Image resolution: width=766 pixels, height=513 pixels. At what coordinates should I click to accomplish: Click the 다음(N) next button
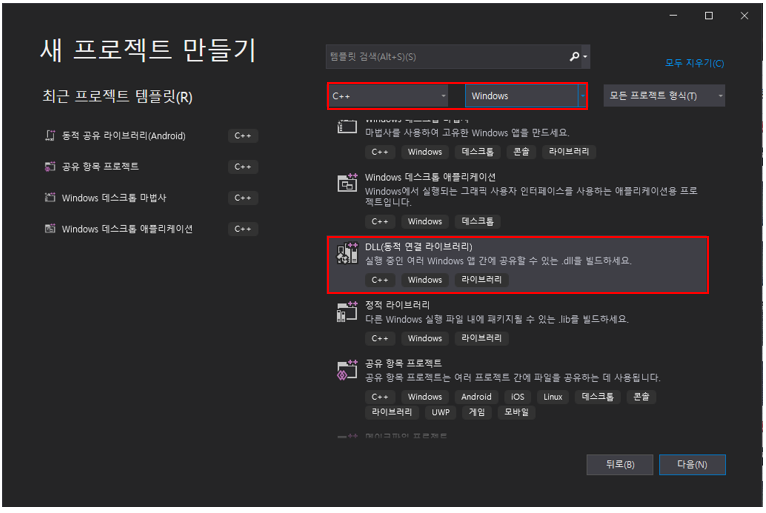692,464
